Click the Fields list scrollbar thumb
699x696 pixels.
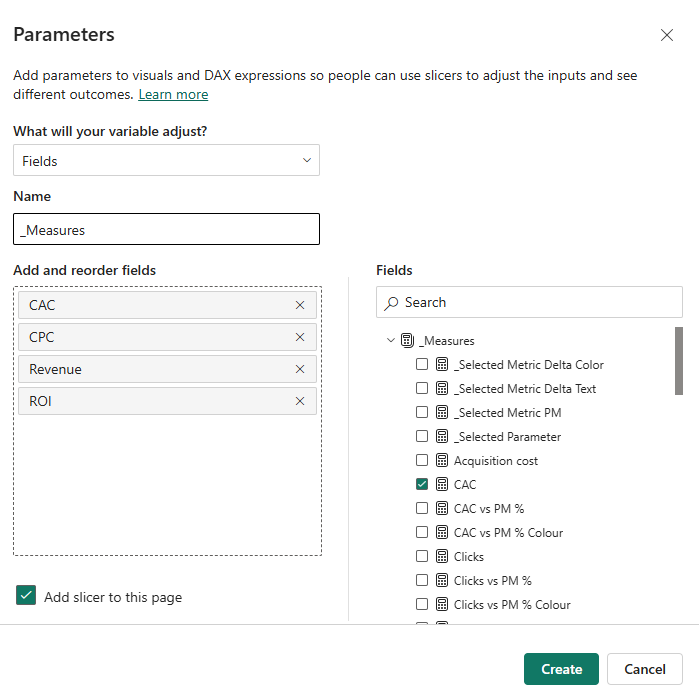tap(678, 361)
